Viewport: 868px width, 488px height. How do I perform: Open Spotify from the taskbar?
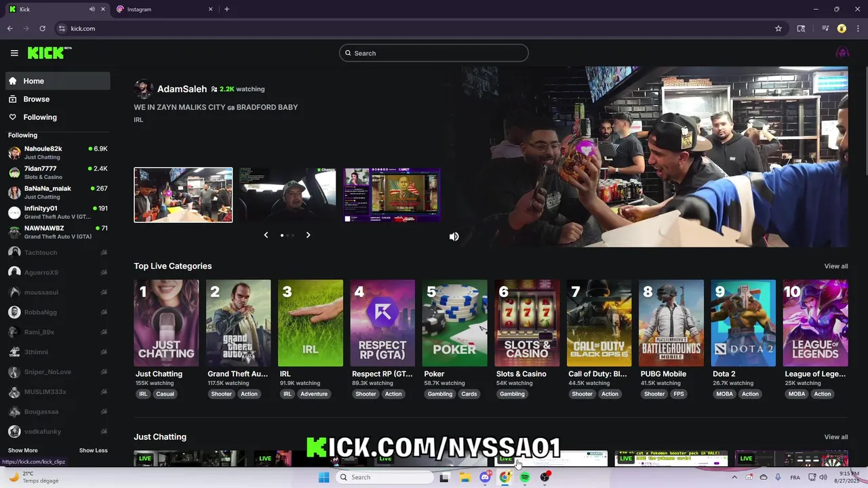click(x=525, y=477)
